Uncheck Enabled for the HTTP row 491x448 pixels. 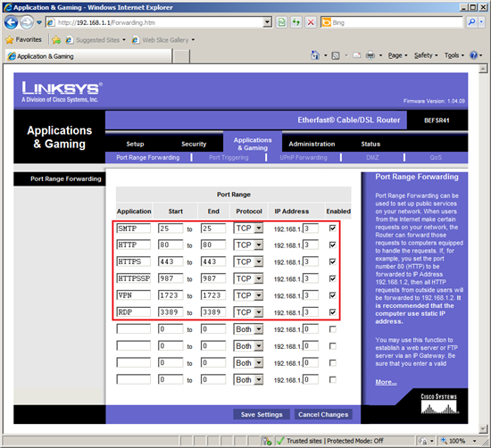333,245
